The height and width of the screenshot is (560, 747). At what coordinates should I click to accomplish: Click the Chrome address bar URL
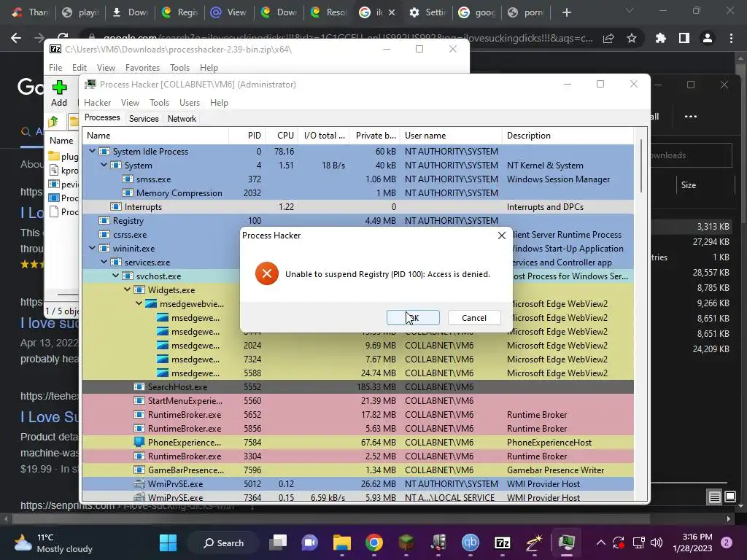(x=348, y=38)
